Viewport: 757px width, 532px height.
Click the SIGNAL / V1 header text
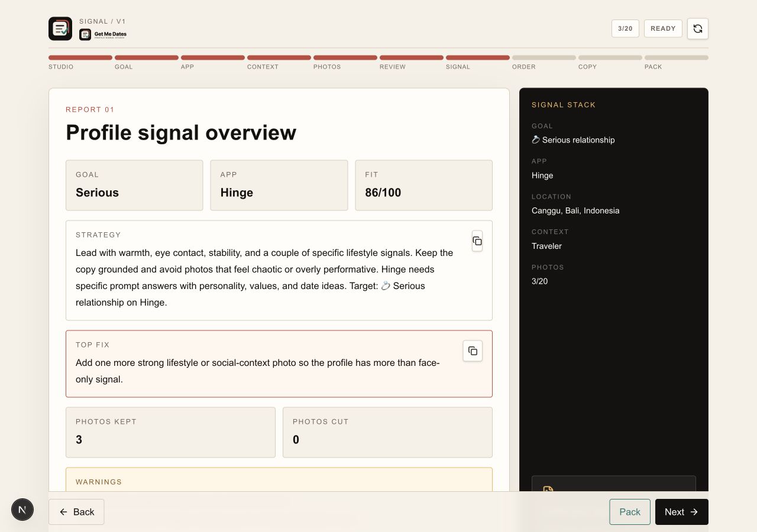102,21
